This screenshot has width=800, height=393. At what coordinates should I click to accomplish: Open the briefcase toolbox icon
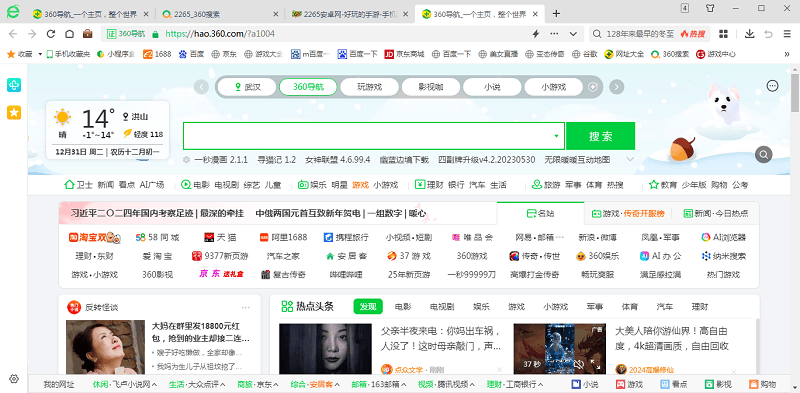87,34
